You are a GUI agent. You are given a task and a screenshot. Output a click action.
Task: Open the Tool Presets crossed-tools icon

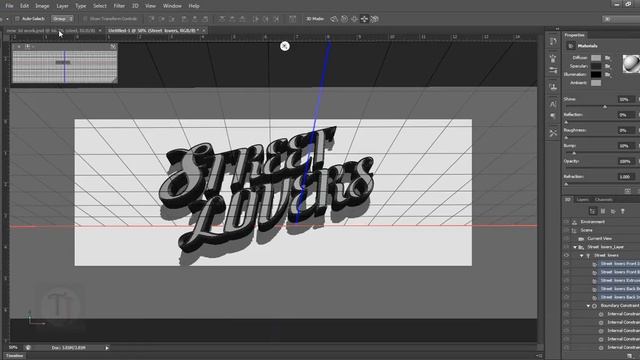(553, 133)
